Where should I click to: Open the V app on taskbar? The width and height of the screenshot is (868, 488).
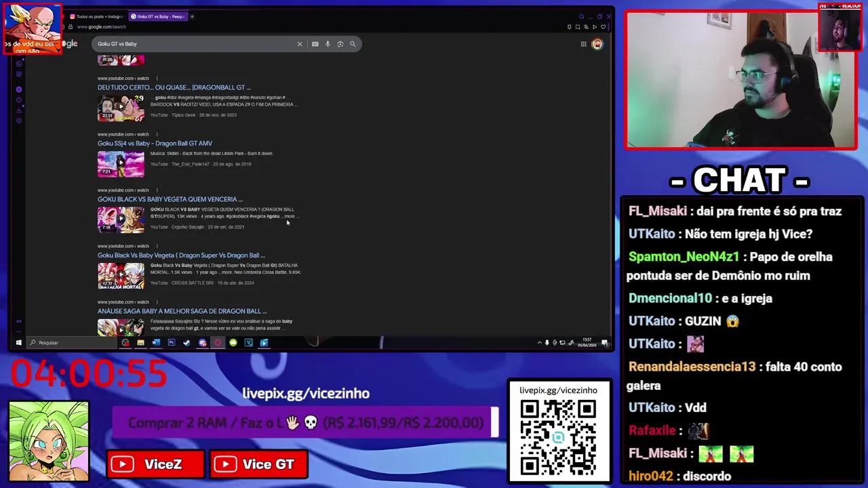(x=249, y=342)
